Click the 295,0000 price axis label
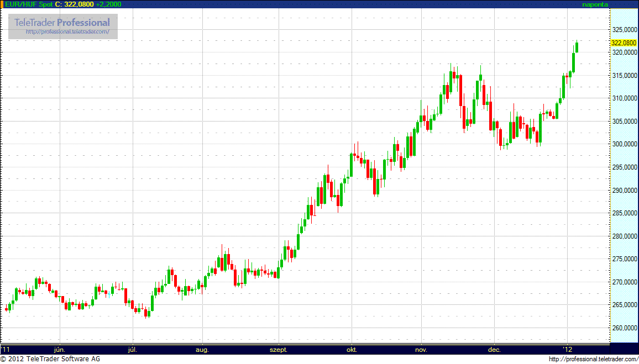Viewport: 639px width, 364px height. [624, 167]
